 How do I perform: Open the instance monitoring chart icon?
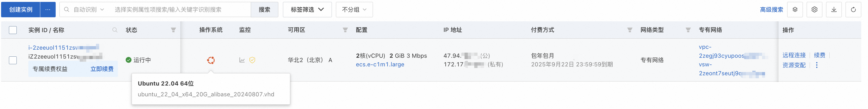tap(242, 60)
